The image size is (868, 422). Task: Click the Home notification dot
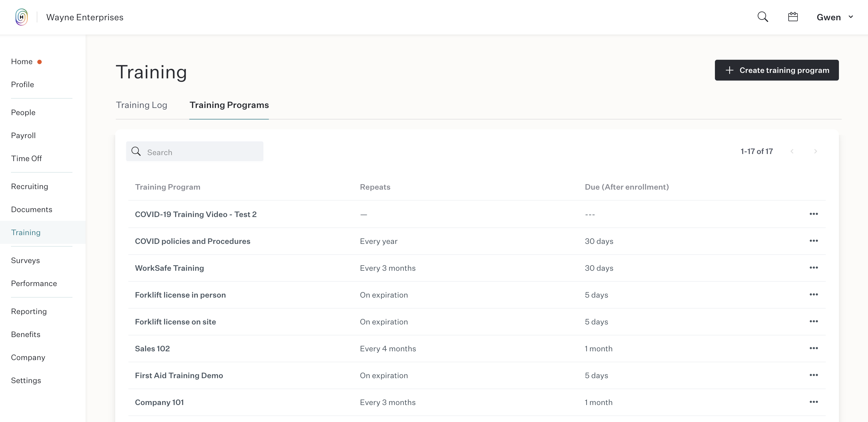(40, 62)
